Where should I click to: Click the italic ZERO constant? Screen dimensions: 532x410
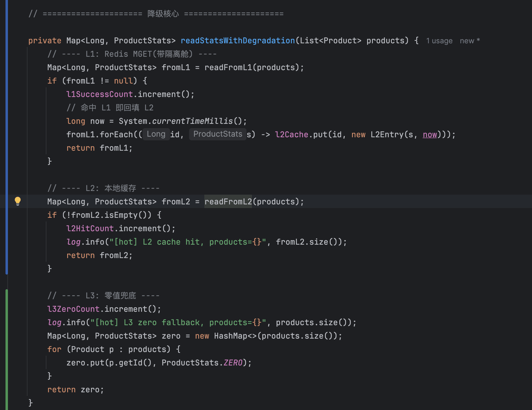(x=233, y=363)
